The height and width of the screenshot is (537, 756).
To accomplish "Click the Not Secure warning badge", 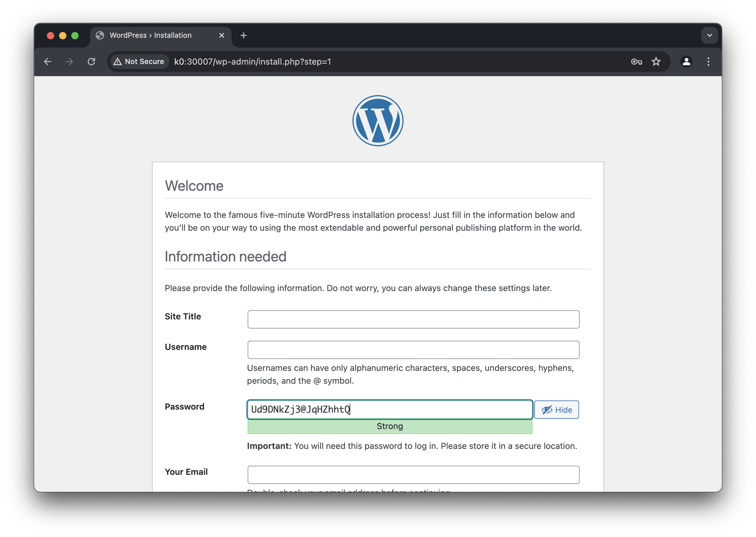I will tap(139, 62).
